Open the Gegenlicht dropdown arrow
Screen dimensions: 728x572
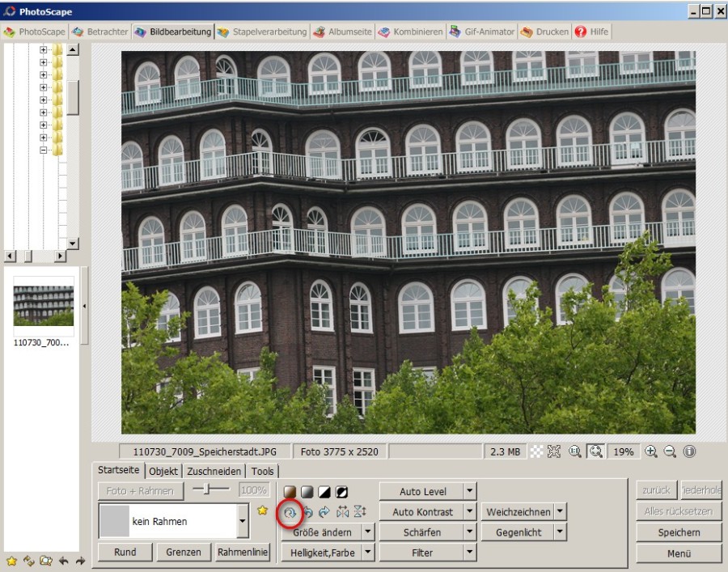pos(560,532)
